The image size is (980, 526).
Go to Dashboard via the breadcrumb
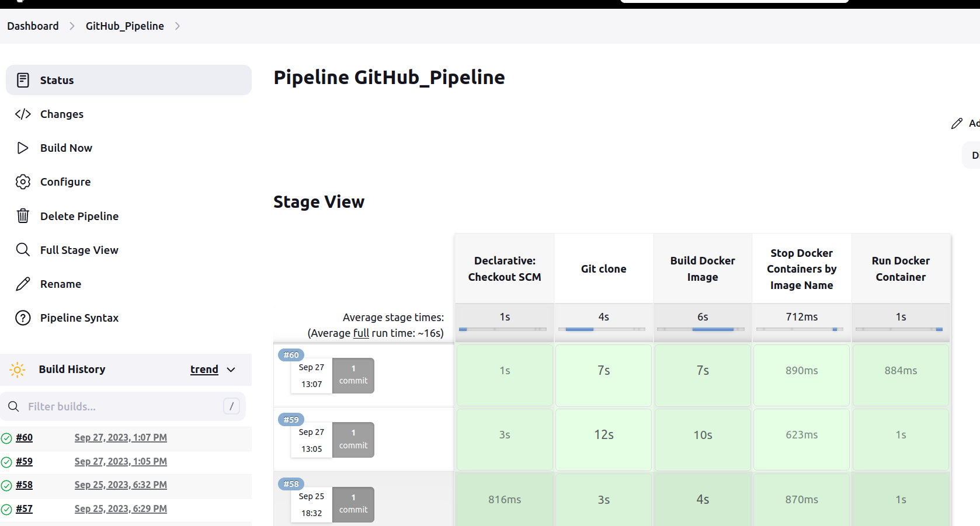33,26
